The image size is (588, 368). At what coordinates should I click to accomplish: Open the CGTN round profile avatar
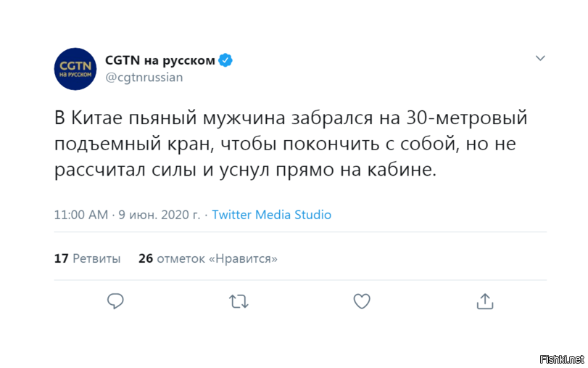coord(75,69)
